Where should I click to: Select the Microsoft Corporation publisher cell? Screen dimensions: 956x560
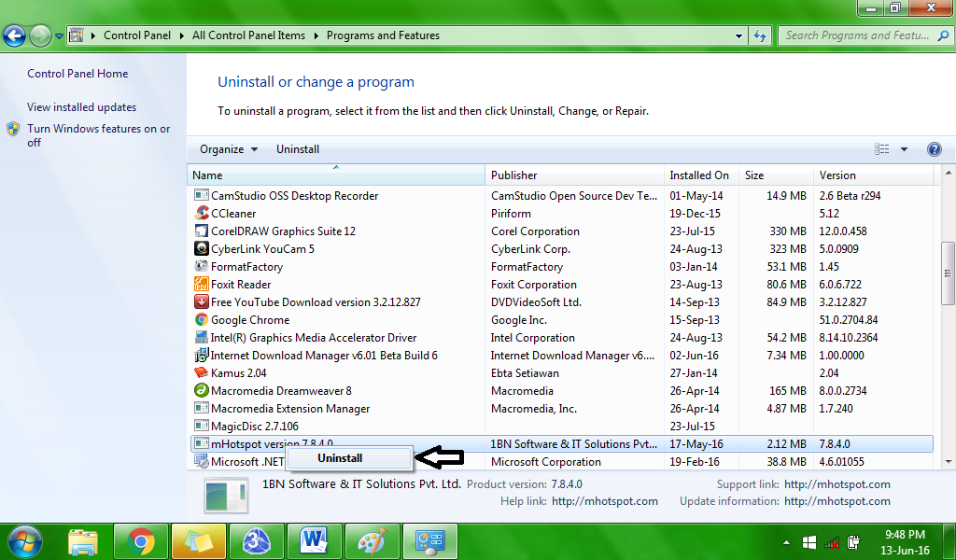point(545,462)
